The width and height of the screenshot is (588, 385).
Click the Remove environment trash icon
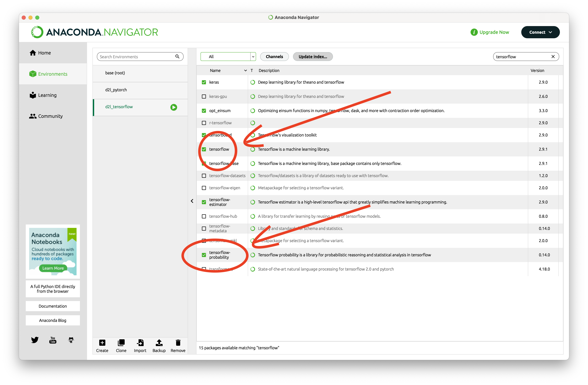(178, 343)
